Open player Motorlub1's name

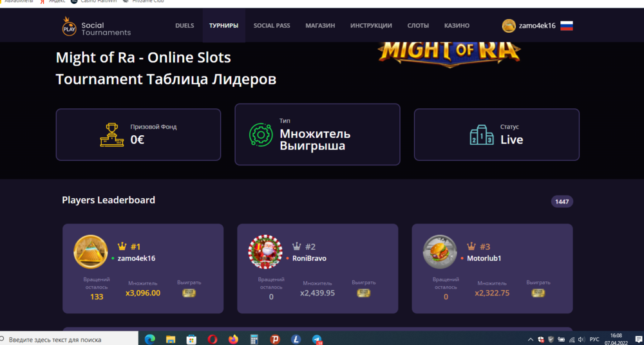(x=484, y=258)
